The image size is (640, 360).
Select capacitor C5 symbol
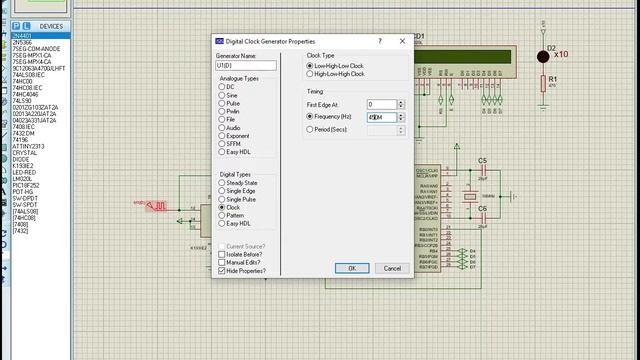(x=483, y=170)
